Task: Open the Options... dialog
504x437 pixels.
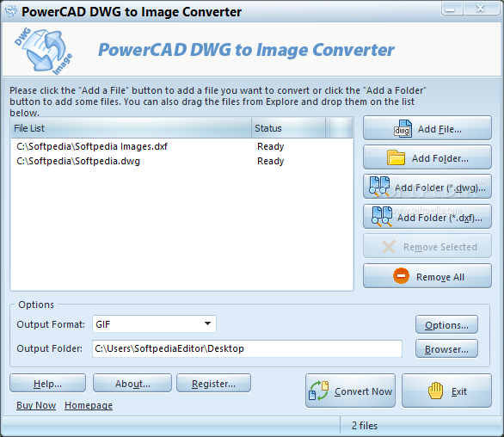Action: point(446,325)
